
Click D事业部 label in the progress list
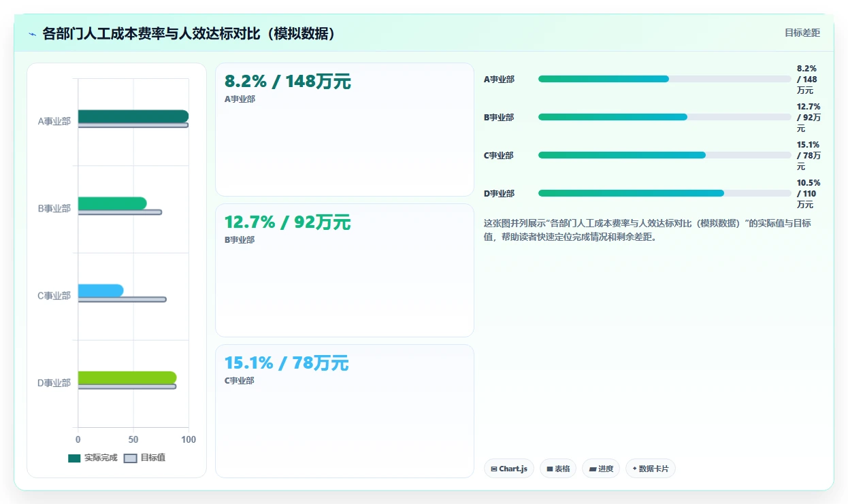(x=499, y=193)
